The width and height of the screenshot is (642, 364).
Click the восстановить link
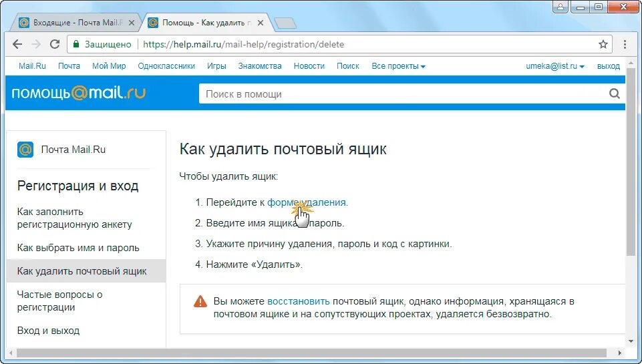pos(299,301)
